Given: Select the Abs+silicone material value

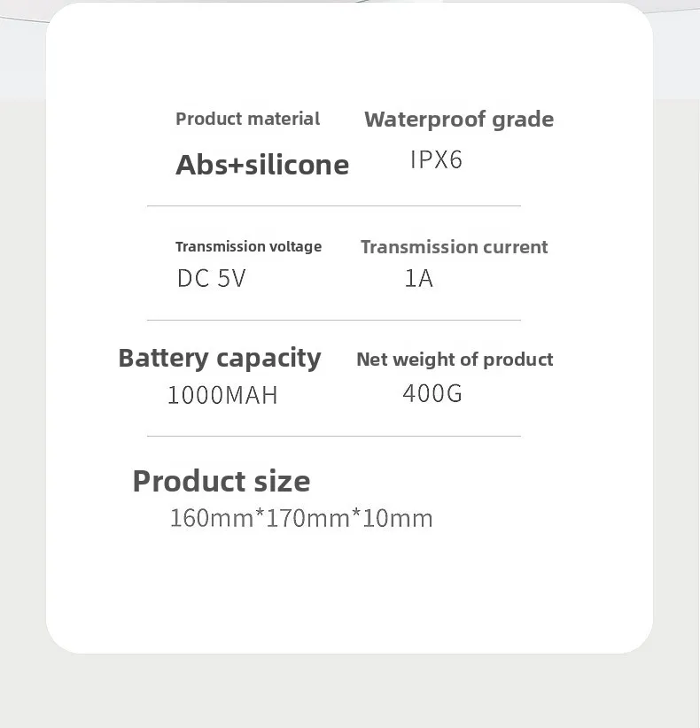Looking at the screenshot, I should 262,165.
